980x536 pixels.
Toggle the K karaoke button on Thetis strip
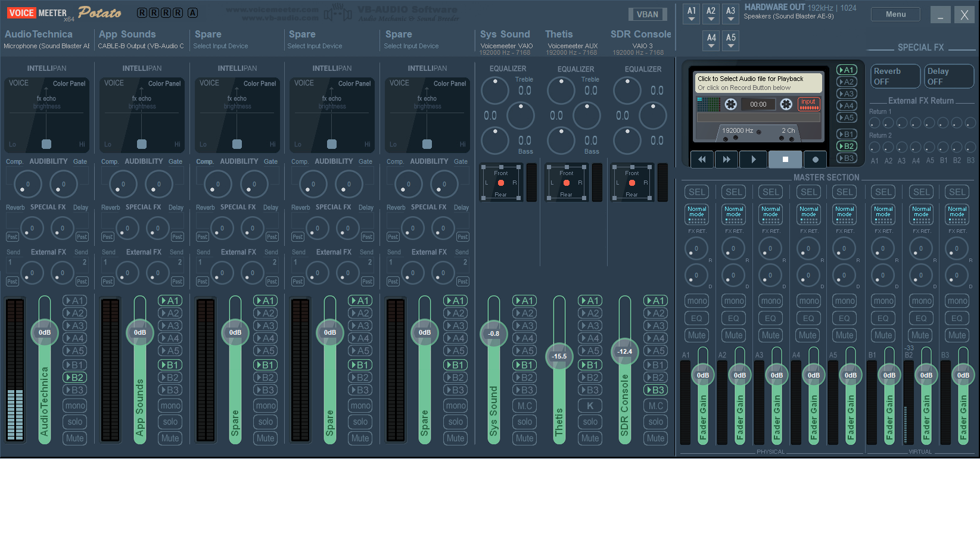tap(590, 406)
